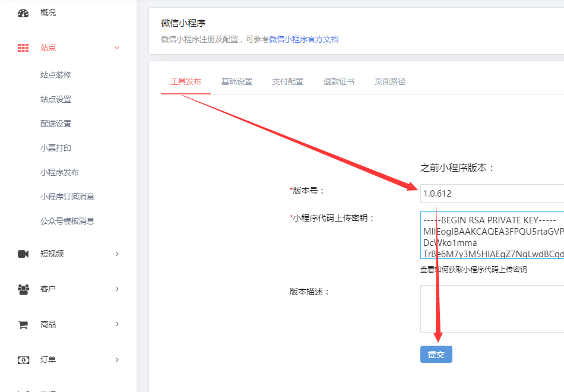This screenshot has height=392, width=564.
Task: Click the 客户 users group icon
Action: (23, 289)
